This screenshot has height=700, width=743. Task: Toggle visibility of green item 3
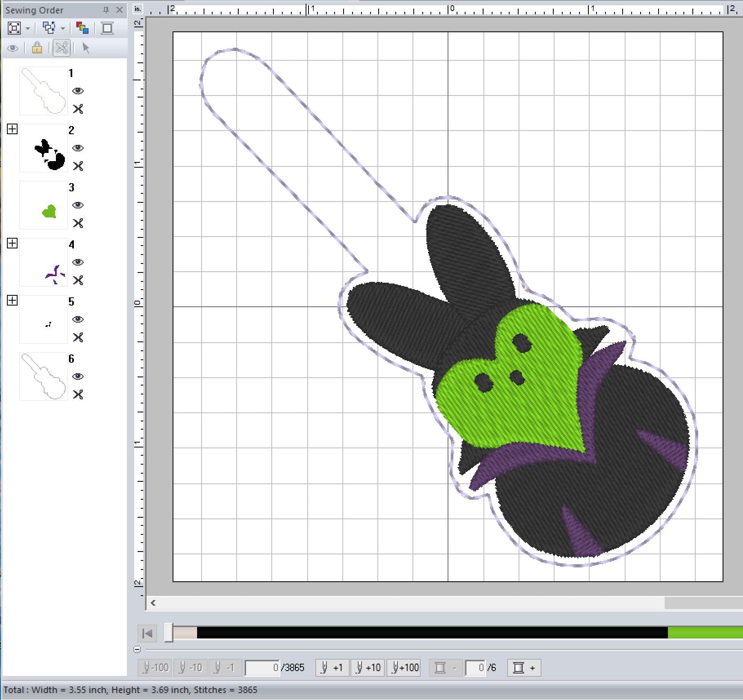pyautogui.click(x=78, y=205)
